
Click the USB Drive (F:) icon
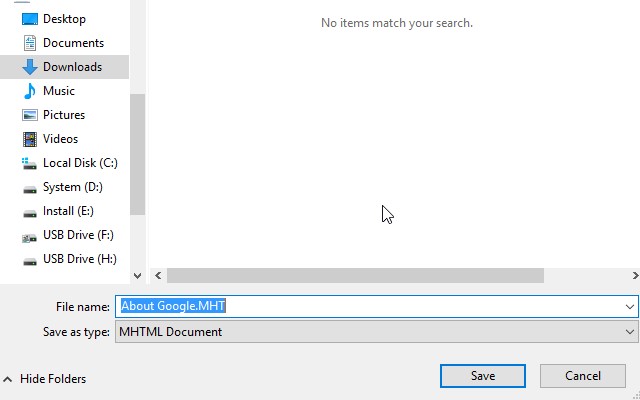(x=30, y=238)
